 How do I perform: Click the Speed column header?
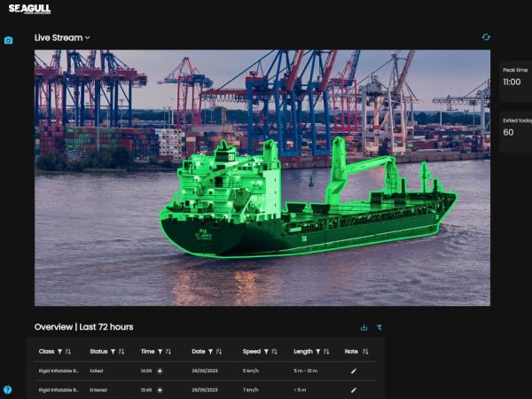pyautogui.click(x=252, y=351)
